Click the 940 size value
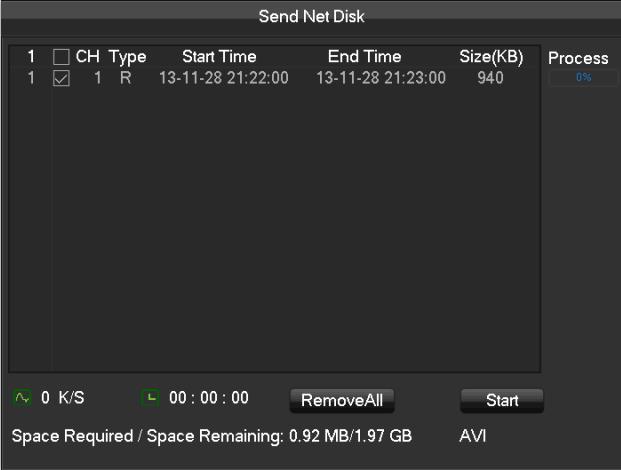Image resolution: width=621 pixels, height=470 pixels. [x=490, y=78]
